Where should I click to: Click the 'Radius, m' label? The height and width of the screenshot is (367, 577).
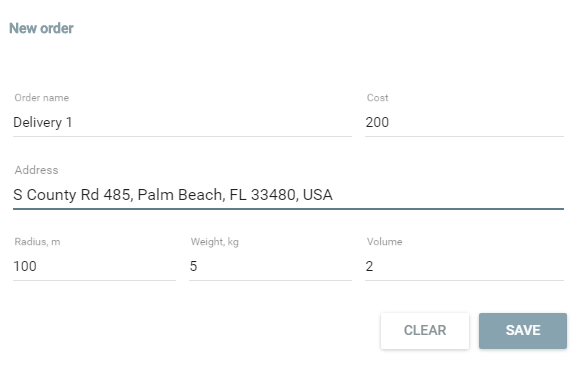[x=37, y=241]
